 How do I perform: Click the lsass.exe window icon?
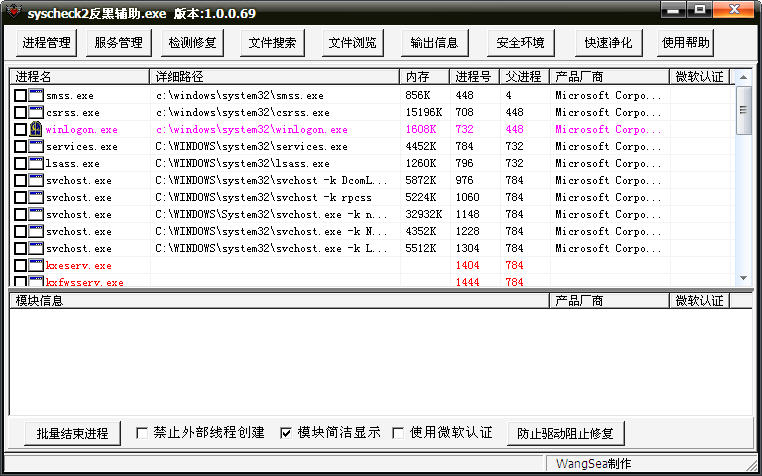point(36,163)
